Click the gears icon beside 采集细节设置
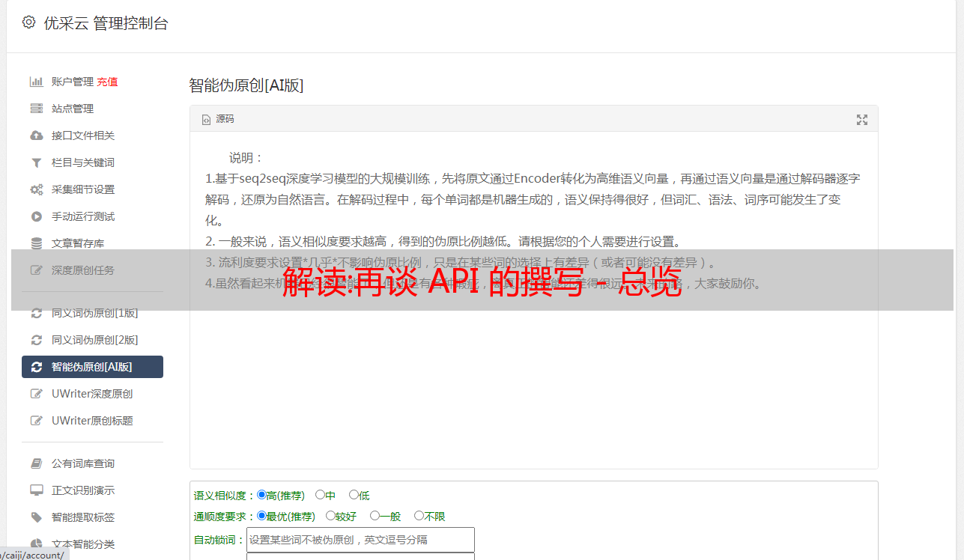The height and width of the screenshot is (560, 964). pyautogui.click(x=36, y=189)
